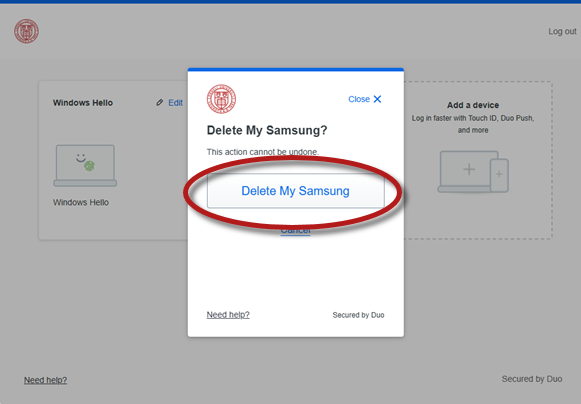Select the phone plus icon under Add a device

coord(499,175)
